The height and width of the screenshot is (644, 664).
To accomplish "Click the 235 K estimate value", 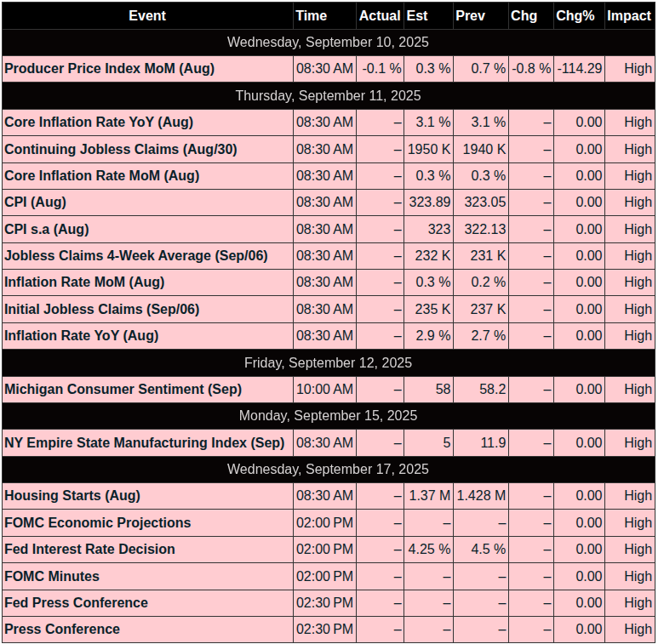I will 432,310.
